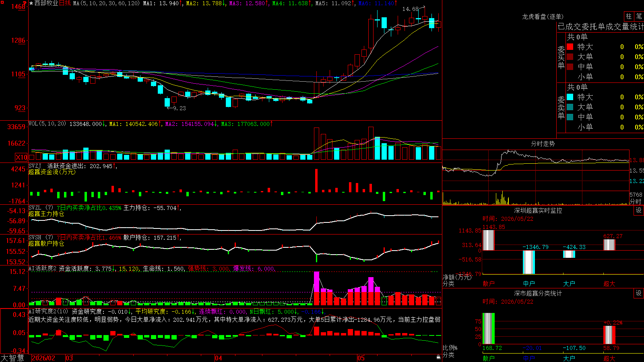
Task: Select the MA(5,10,20,30,60,120) indicator label
Action: pyautogui.click(x=106, y=3)
